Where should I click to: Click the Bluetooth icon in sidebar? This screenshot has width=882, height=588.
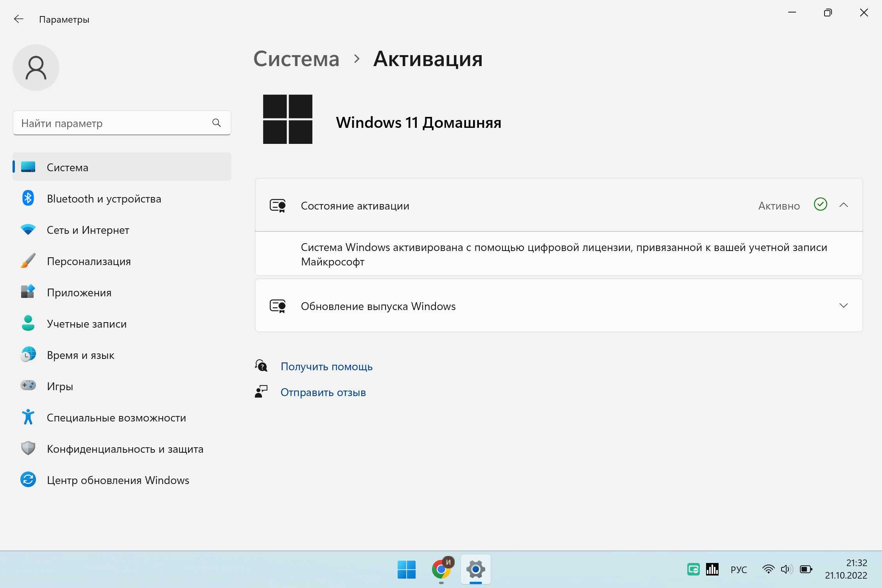(28, 198)
